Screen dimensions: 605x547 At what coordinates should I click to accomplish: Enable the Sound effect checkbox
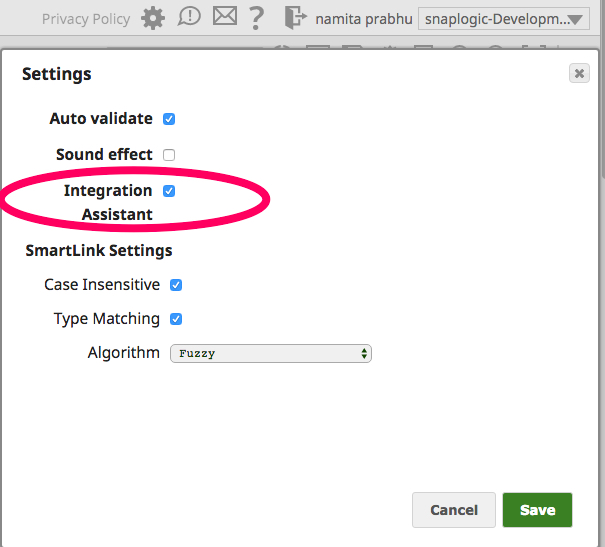coord(169,155)
